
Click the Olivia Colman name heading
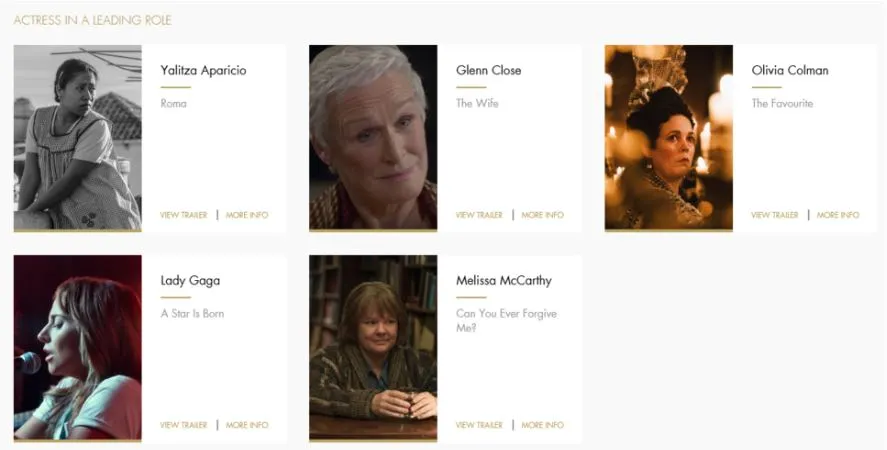(x=790, y=71)
